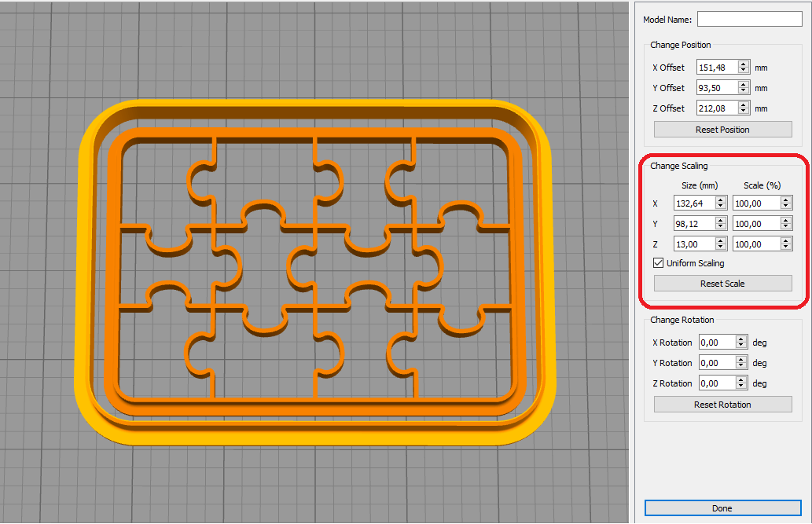The image size is (812, 524).
Task: Increase Z Rotation with up arrow
Action: pyautogui.click(x=741, y=380)
